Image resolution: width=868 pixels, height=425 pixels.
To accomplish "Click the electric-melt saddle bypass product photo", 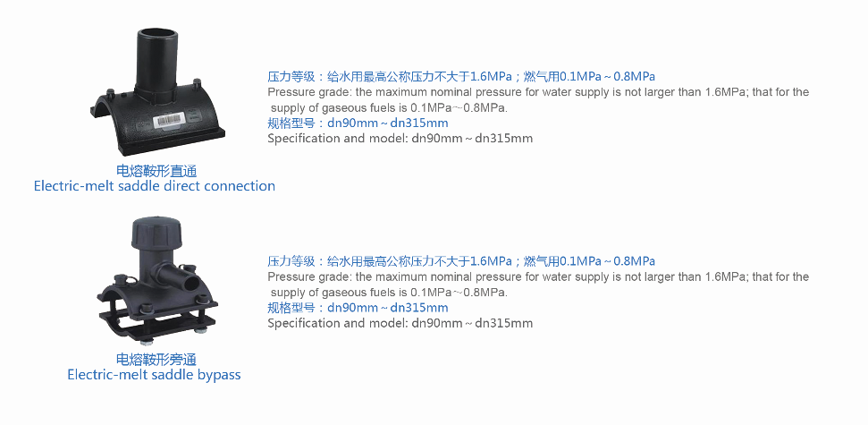I will pos(157,281).
